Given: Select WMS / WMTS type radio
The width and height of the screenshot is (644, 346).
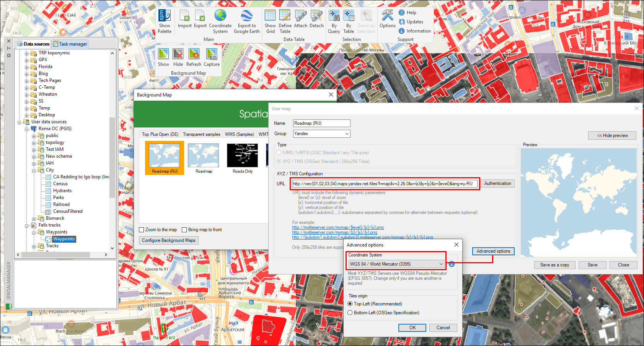Looking at the screenshot, I should [x=279, y=153].
